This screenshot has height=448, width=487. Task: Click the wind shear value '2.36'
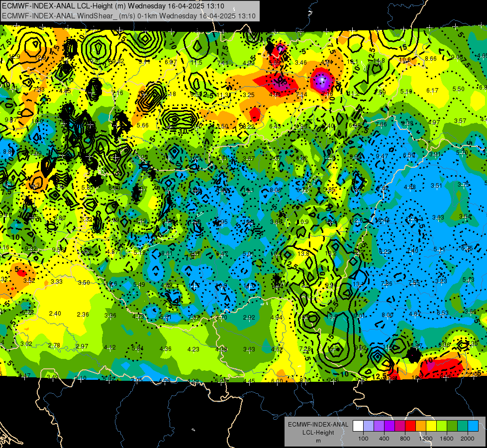83,315
